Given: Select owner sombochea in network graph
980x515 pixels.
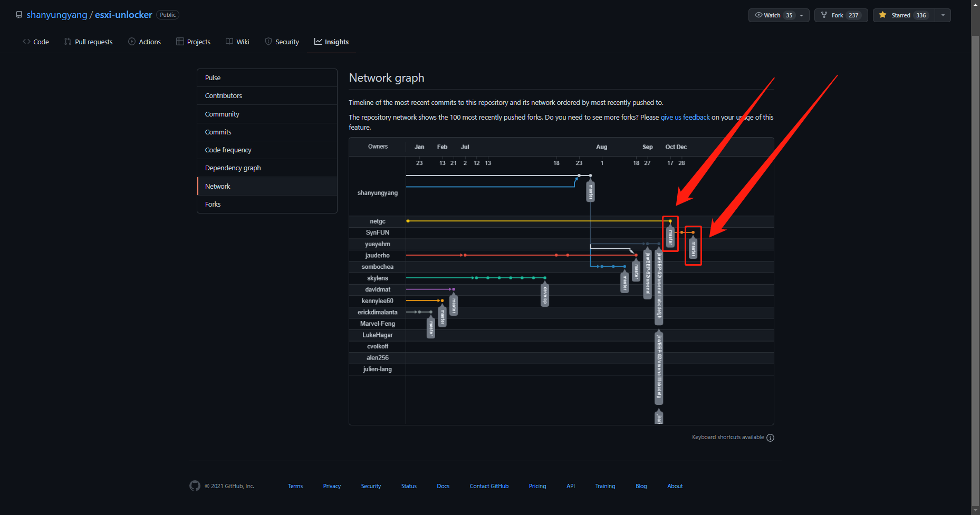Looking at the screenshot, I should click(x=378, y=267).
